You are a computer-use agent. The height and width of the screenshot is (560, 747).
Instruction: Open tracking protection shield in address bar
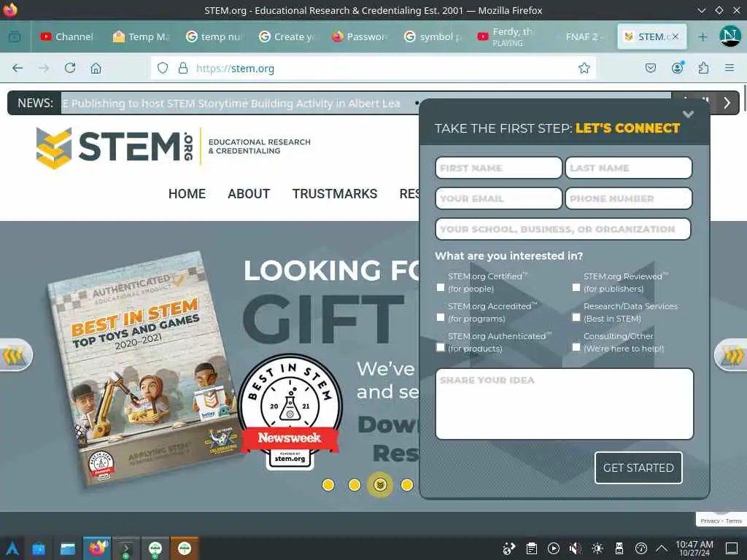[163, 68]
